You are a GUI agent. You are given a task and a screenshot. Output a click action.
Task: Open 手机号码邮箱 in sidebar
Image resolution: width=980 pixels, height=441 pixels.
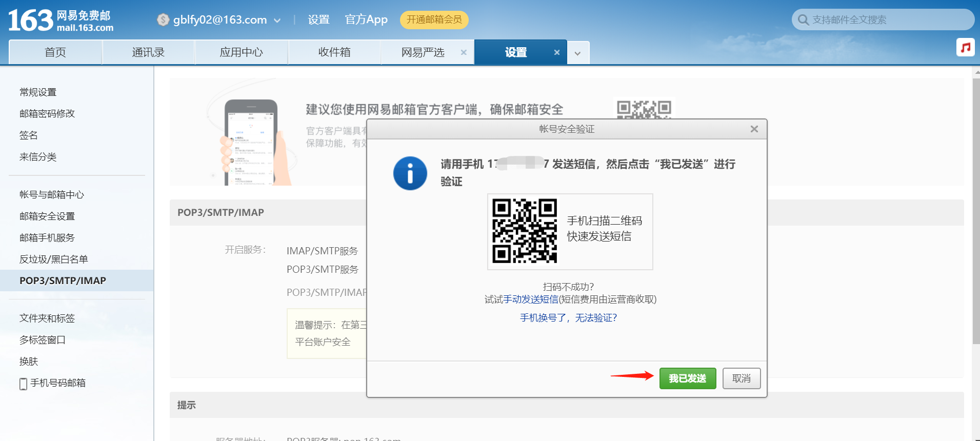click(x=58, y=383)
